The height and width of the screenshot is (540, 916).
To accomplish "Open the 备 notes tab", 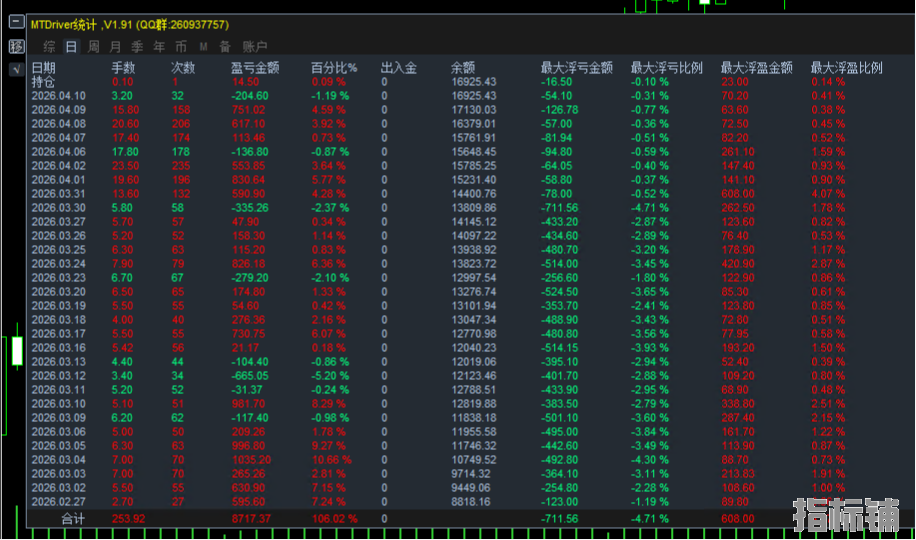I will point(225,46).
